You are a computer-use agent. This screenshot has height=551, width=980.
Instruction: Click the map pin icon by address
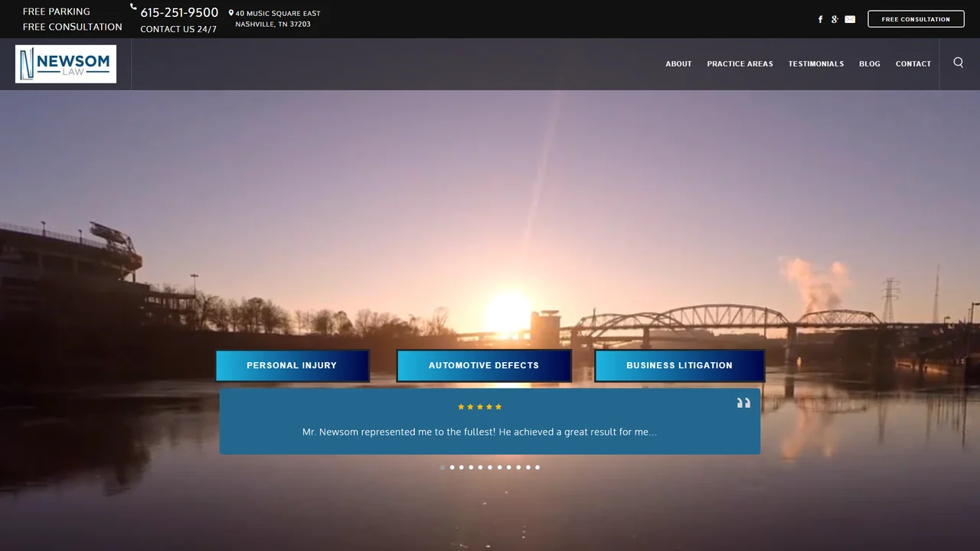click(231, 13)
